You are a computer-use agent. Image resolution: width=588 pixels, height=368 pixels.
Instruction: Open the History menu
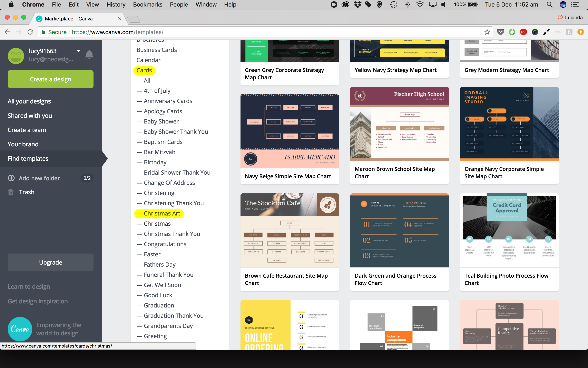click(x=116, y=5)
